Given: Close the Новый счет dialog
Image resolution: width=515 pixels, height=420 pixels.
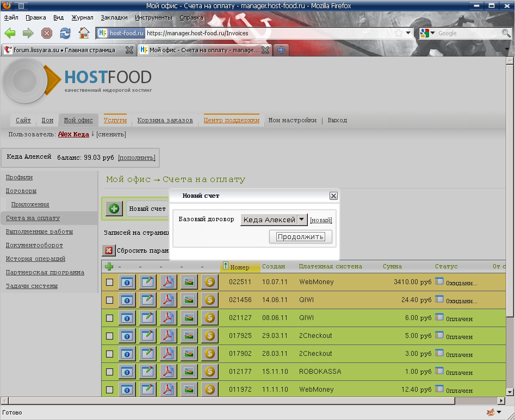Looking at the screenshot, I should [333, 196].
